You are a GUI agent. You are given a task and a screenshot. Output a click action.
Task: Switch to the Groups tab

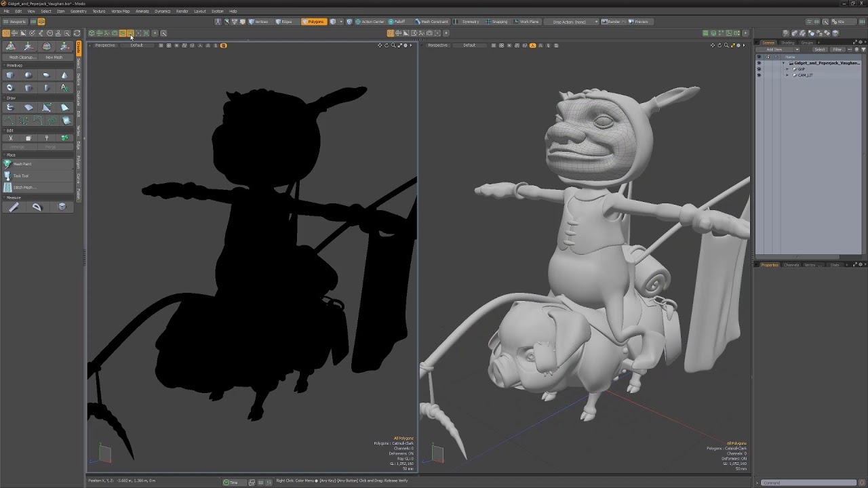tap(806, 43)
